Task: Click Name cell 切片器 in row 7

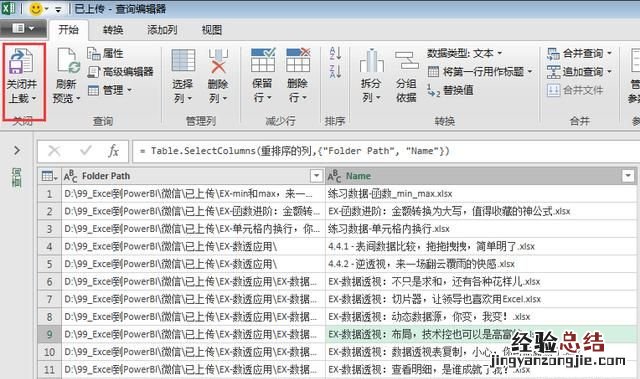Action: pyautogui.click(x=481, y=299)
